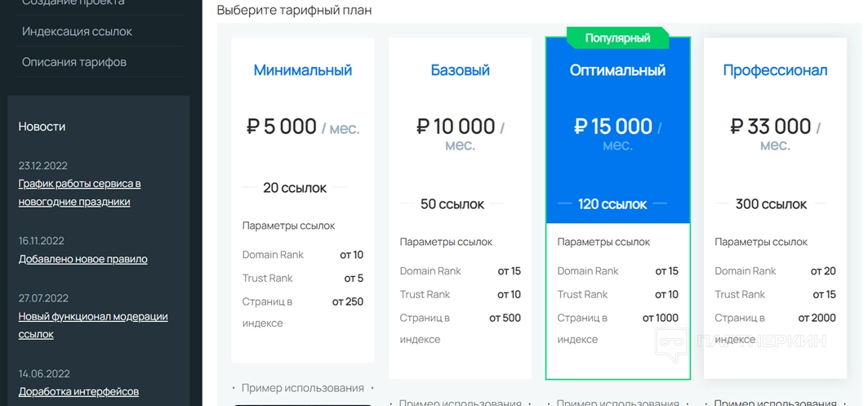The width and height of the screenshot is (868, 406).
Task: Click the green Популярный badge
Action: point(617,38)
